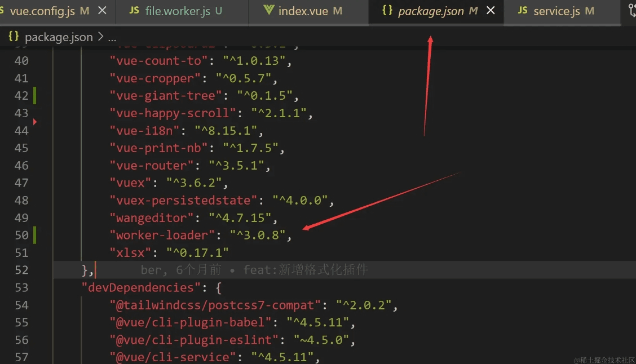This screenshot has width=636, height=364.
Task: Click the breadcrumb chevron separator
Action: [100, 37]
